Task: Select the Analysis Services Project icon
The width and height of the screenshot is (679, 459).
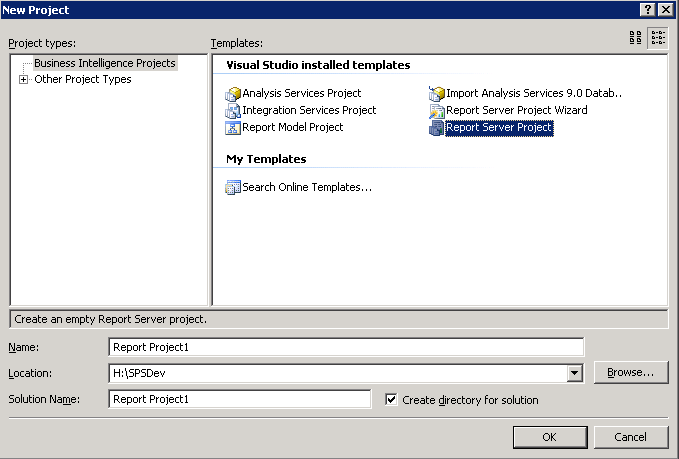Action: click(x=233, y=94)
